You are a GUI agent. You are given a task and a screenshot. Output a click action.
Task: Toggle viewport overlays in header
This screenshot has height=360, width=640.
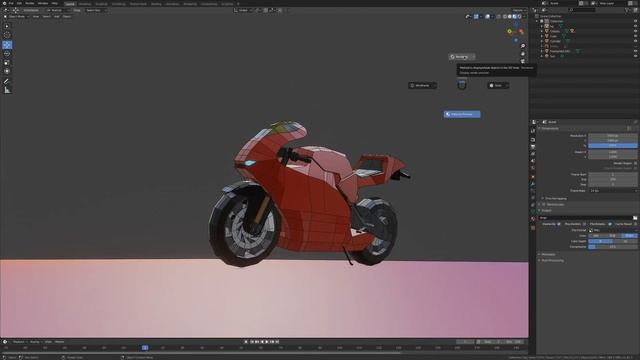[487, 17]
